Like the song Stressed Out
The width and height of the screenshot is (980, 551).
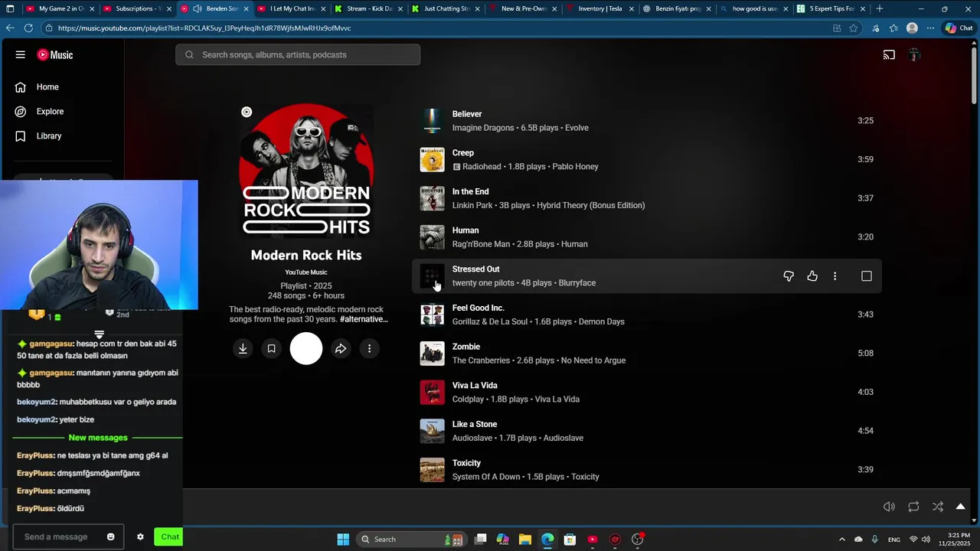[812, 276]
